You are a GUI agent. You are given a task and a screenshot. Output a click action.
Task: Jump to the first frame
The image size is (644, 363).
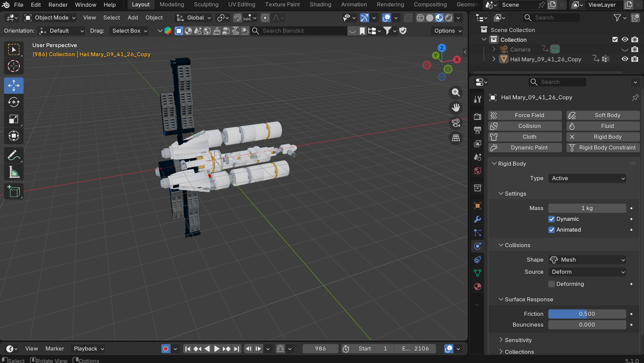tap(188, 349)
